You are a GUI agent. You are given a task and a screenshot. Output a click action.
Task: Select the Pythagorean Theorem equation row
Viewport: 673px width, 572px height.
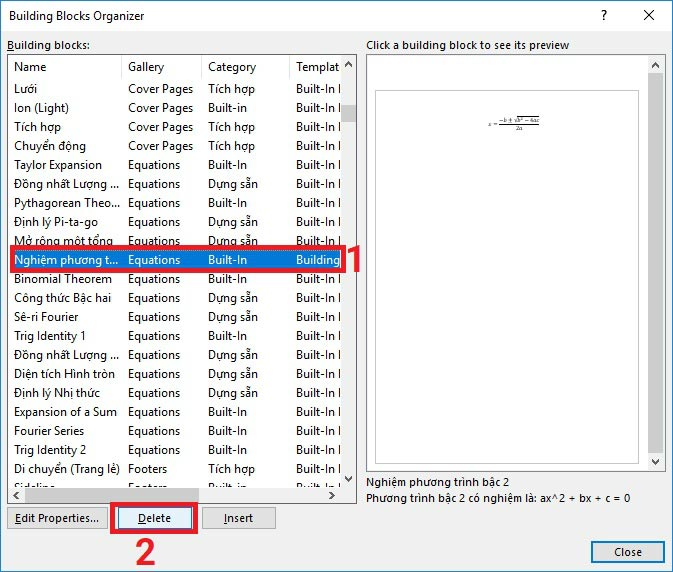(x=66, y=203)
